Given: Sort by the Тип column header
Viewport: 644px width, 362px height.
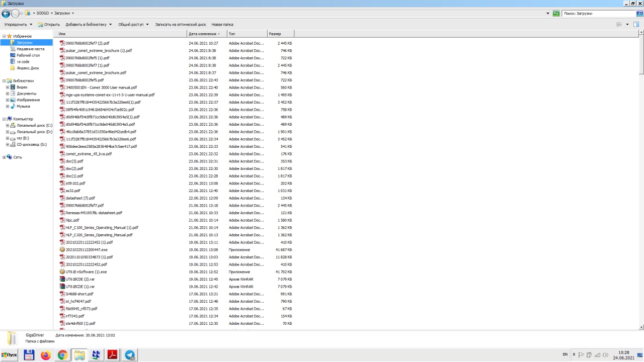Looking at the screenshot, I should [247, 34].
